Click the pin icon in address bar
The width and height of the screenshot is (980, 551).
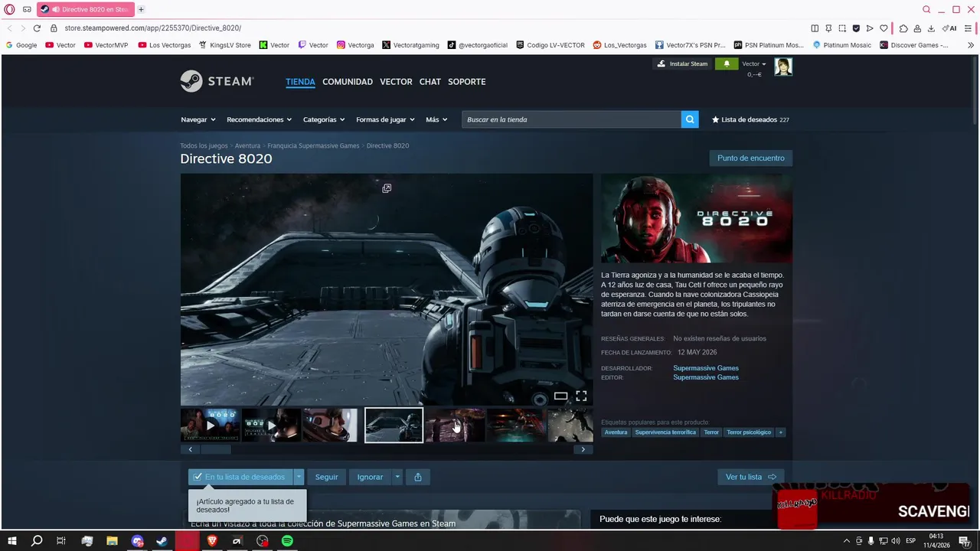tap(828, 28)
